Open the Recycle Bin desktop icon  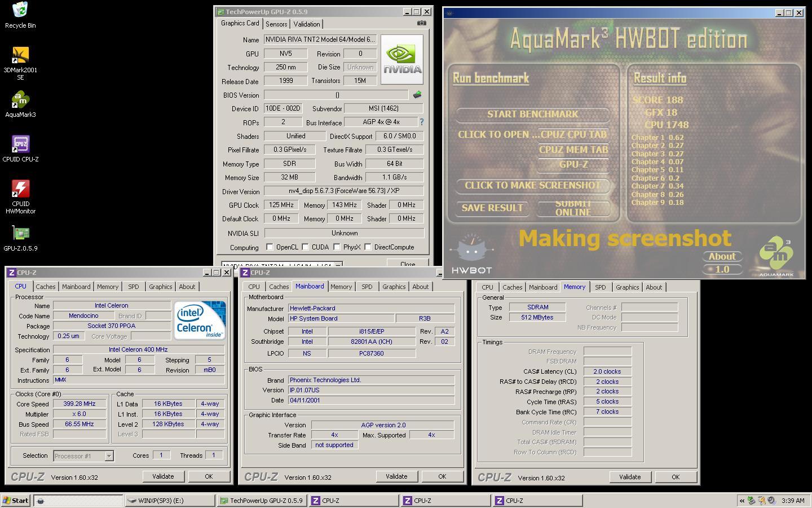click(x=20, y=15)
